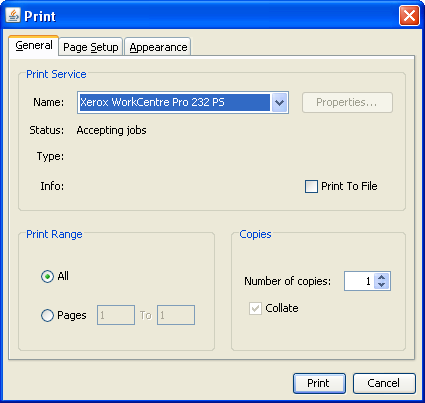Select the All print range radio button

pyautogui.click(x=47, y=276)
